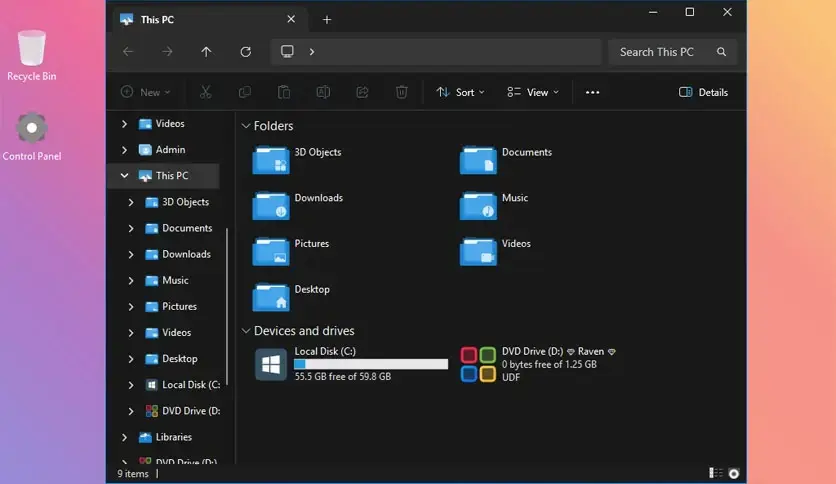Expand Admin in the sidebar tree
Viewport: 836px width, 484px height.
(124, 150)
